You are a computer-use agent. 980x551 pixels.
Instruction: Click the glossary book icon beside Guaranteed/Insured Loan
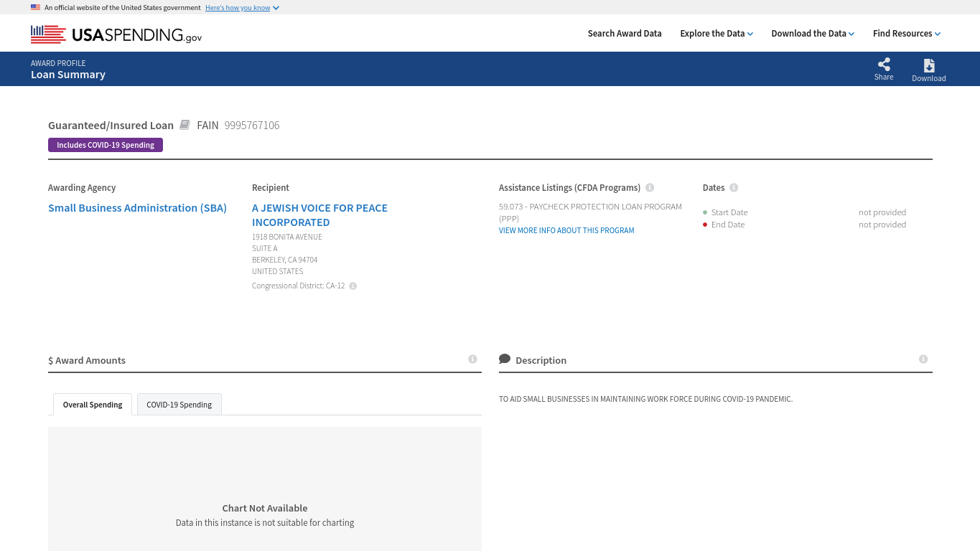(185, 125)
